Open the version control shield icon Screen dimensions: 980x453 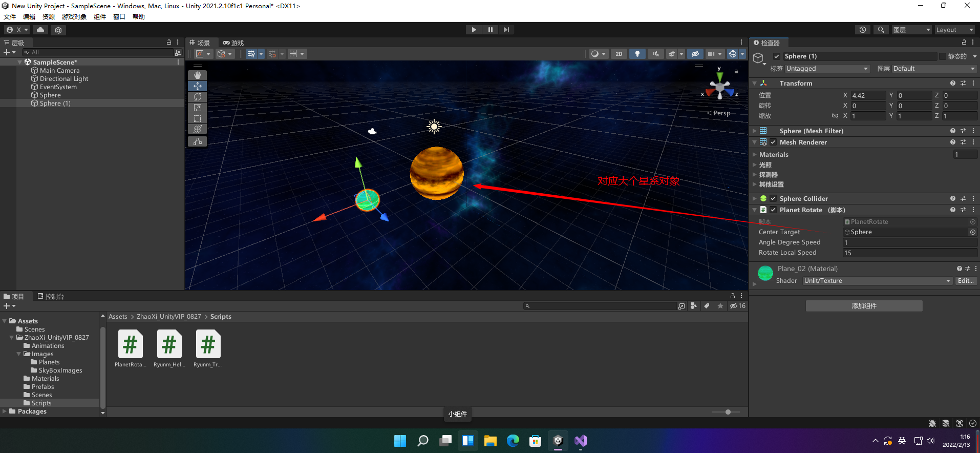[x=58, y=30]
